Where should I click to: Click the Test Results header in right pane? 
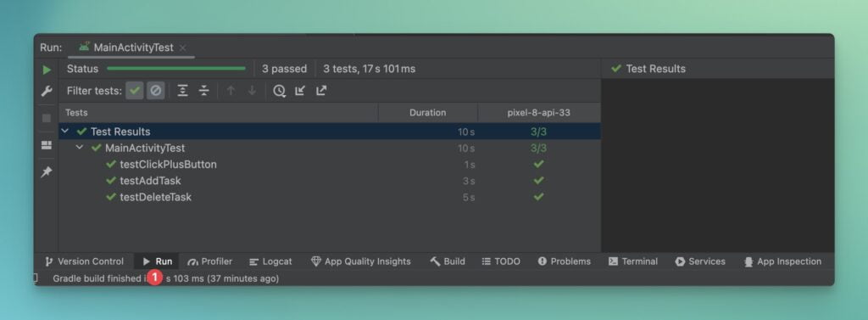click(648, 69)
